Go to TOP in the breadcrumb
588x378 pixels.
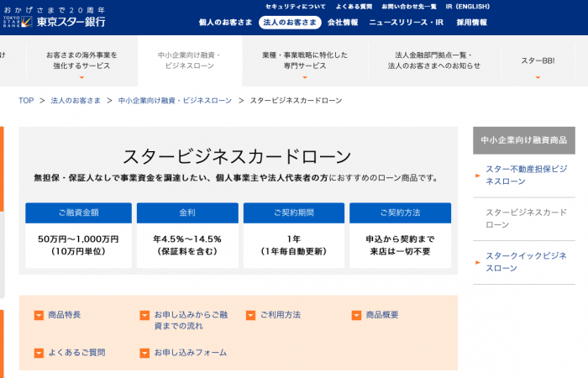pyautogui.click(x=26, y=101)
